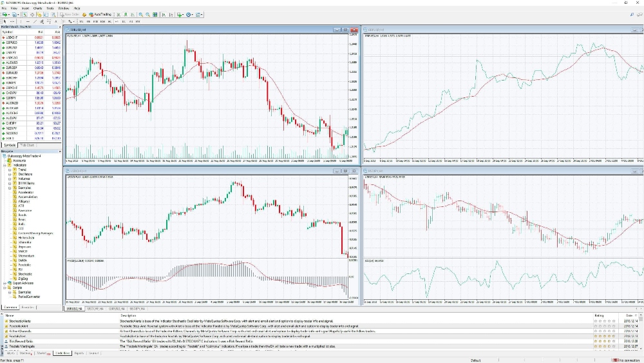Screen dimensions: 644x363
Task: Click the zoom out magnifier icon
Action: pos(147,14)
